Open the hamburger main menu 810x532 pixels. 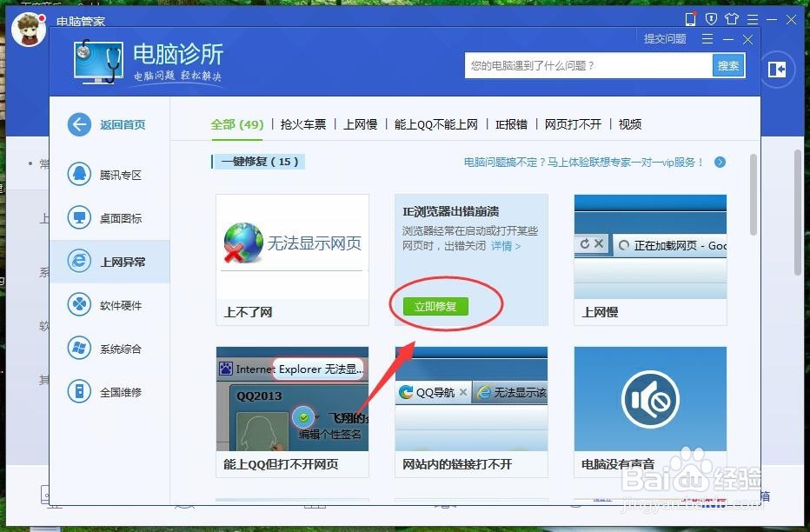[753, 18]
